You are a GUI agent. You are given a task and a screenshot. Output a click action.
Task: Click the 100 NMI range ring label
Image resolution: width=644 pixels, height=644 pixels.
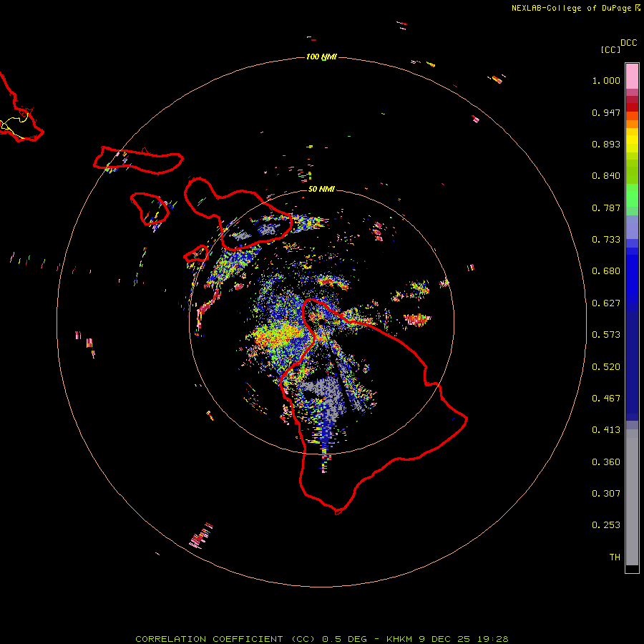tap(321, 57)
